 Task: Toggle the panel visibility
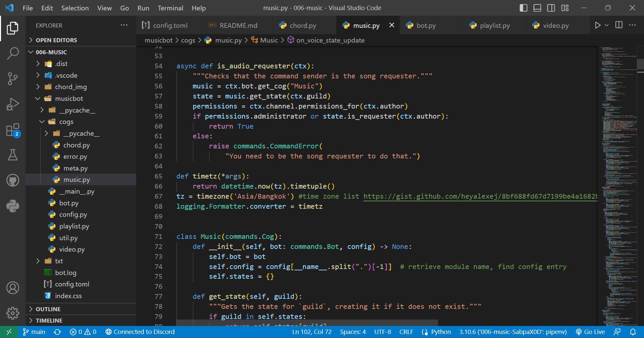[537, 8]
